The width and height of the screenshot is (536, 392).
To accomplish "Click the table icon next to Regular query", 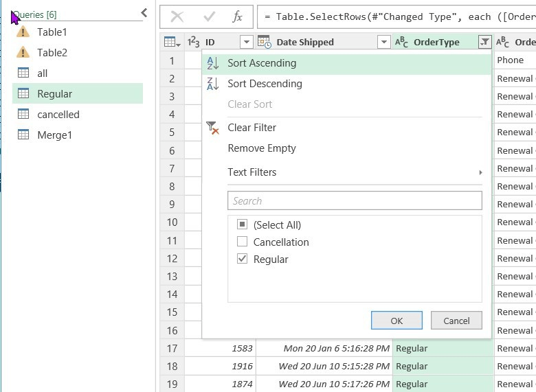I will pos(23,93).
